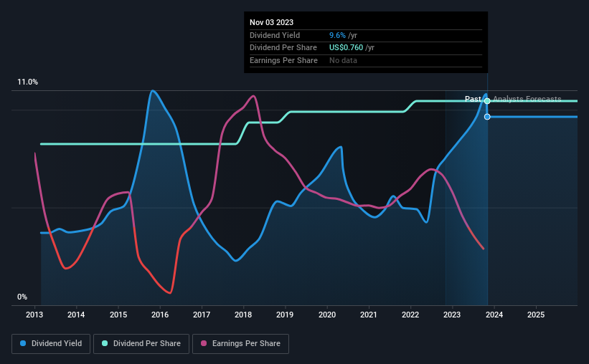Click the 2017 x-axis label
The width and height of the screenshot is (589, 364).
[202, 315]
